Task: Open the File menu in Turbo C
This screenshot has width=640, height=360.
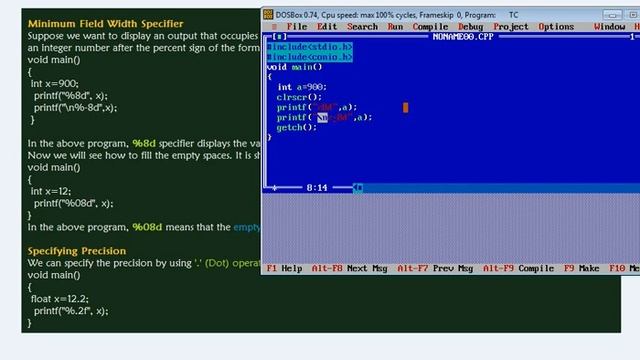Action: (x=297, y=27)
